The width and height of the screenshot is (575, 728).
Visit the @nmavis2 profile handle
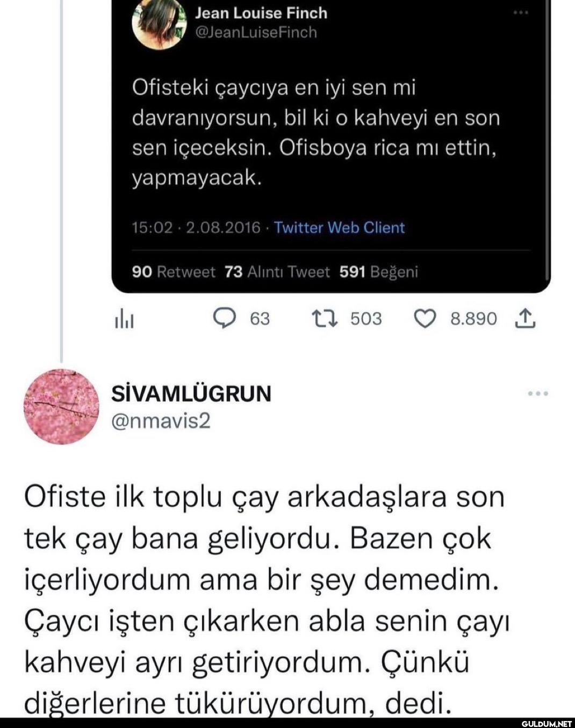pos(160,420)
